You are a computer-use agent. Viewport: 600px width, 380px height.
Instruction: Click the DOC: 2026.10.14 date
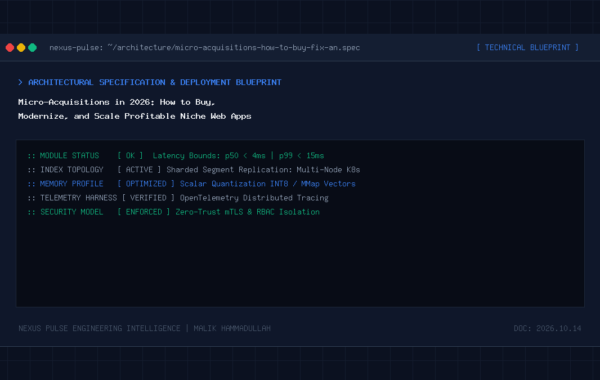point(547,328)
